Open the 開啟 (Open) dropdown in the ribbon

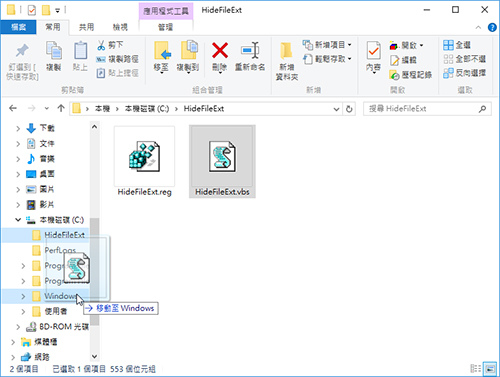pos(406,45)
